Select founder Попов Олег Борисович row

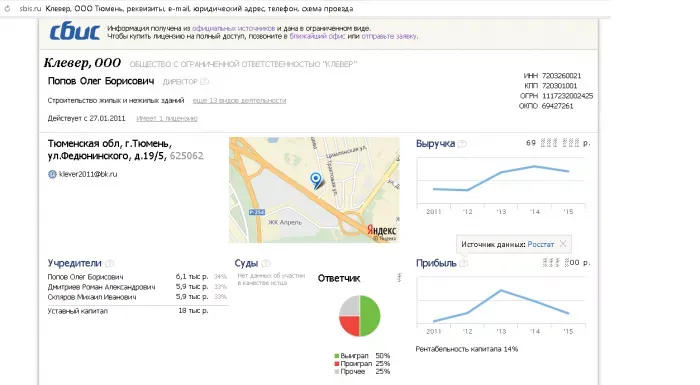[x=138, y=277]
